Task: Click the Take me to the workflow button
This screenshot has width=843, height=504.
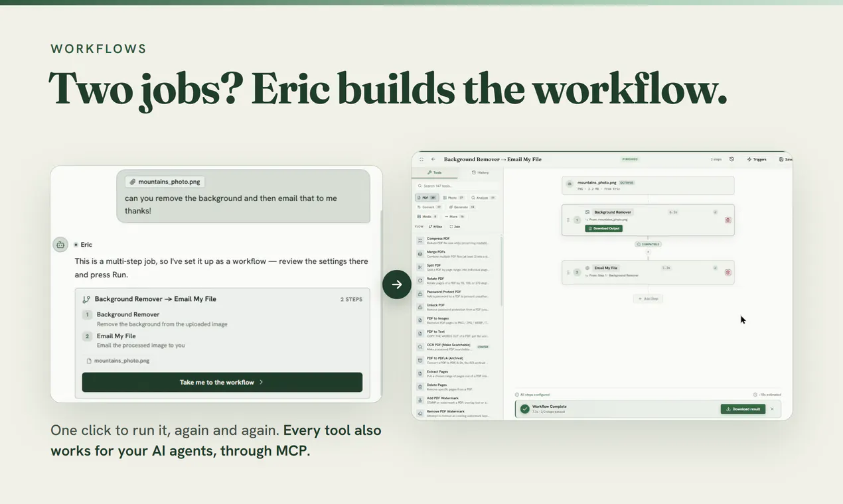Action: [222, 382]
